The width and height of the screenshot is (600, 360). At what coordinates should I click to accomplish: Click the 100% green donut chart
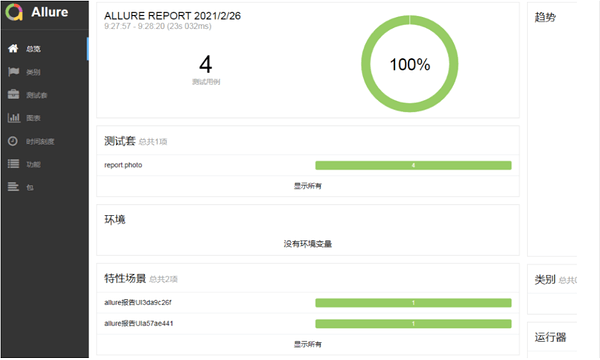coord(409,64)
